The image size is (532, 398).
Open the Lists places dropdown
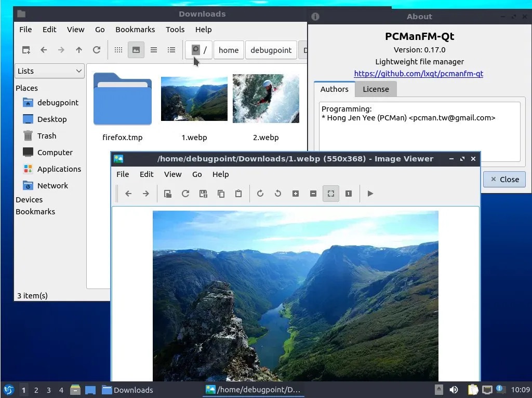tap(49, 71)
